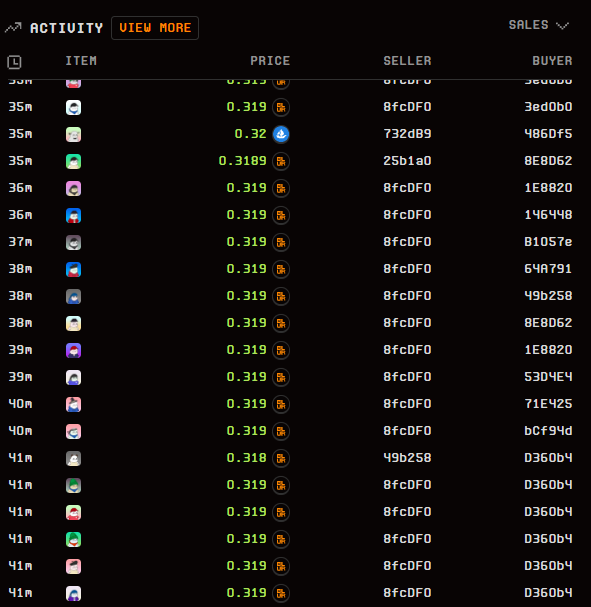The image size is (591, 607).
Task: Click the Blur marketplace icon beside price 0.3189
Action: click(x=281, y=161)
